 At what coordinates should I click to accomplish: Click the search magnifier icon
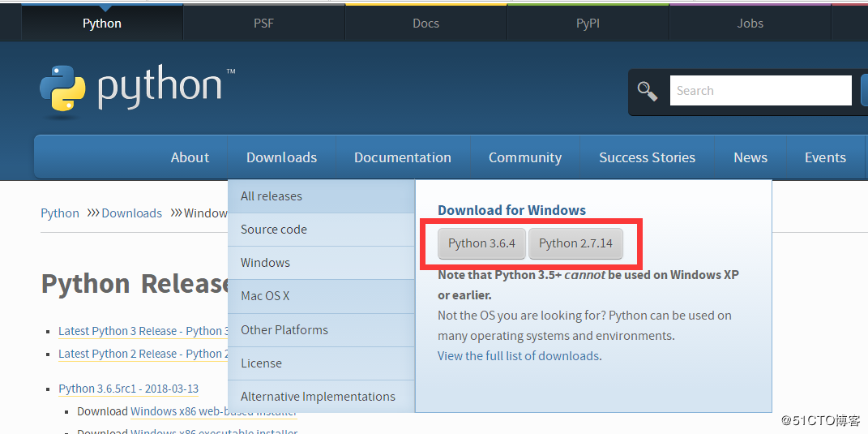pos(648,91)
